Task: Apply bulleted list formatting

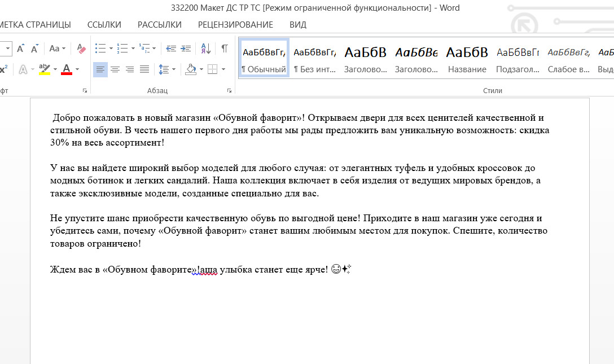Action: [100, 49]
